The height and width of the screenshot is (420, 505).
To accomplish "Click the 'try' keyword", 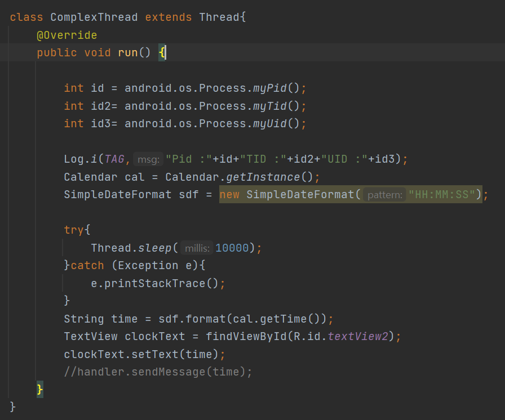I will [74, 230].
